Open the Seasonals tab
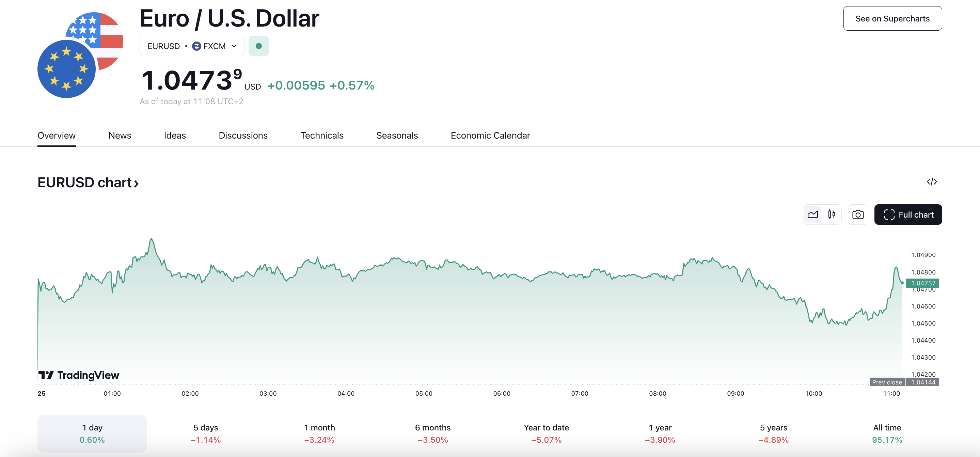This screenshot has height=457, width=980. coord(397,136)
